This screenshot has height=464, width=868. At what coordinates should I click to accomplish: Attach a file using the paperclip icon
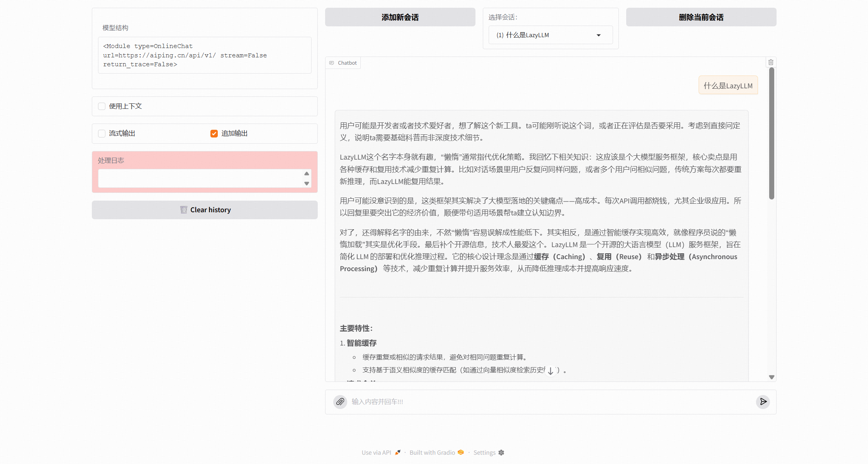coord(340,402)
